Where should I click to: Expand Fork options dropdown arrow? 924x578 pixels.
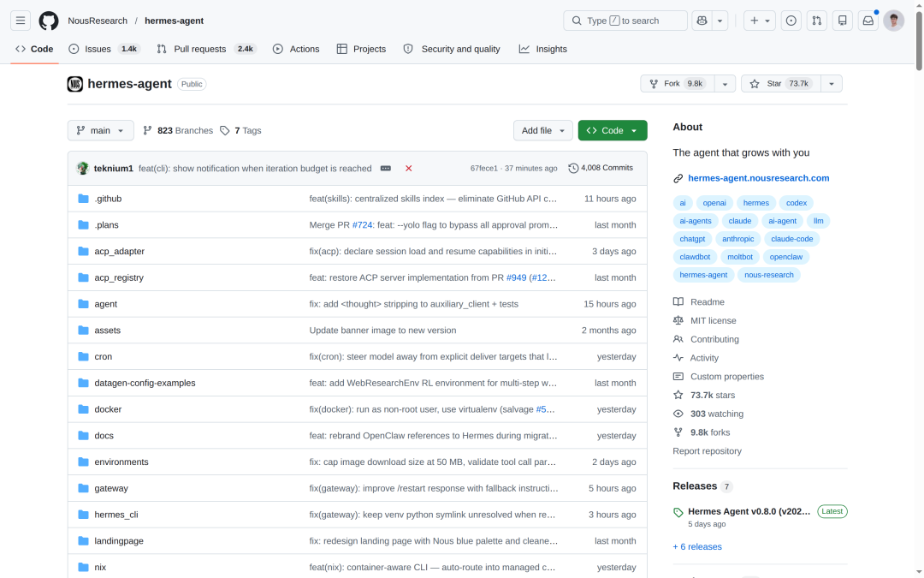(725, 84)
